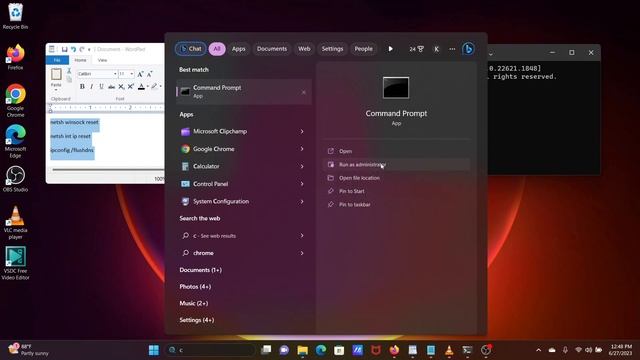Select the All search filter
640x360 pixels.
(x=217, y=49)
